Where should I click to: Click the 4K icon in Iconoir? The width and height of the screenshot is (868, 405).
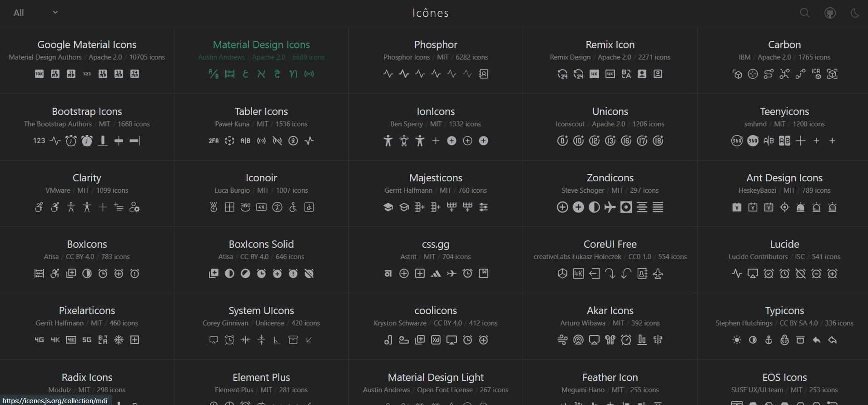click(x=261, y=207)
